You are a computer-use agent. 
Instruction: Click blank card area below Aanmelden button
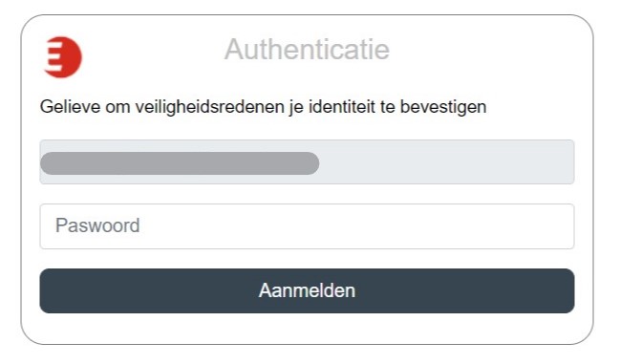pyautogui.click(x=307, y=328)
